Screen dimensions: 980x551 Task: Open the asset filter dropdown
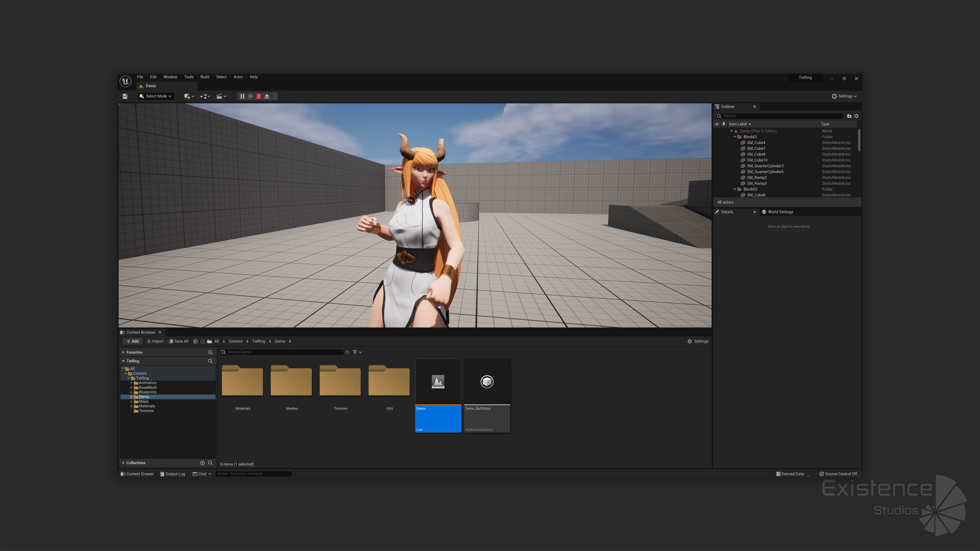click(357, 353)
